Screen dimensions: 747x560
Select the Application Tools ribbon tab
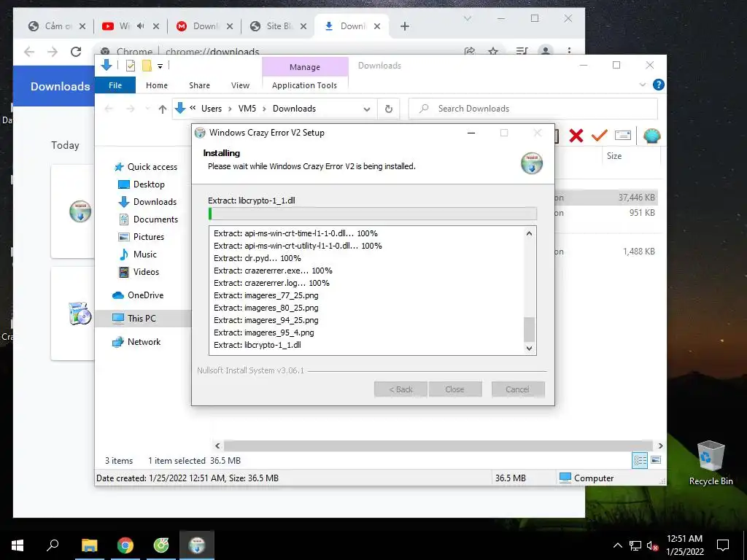coord(304,85)
